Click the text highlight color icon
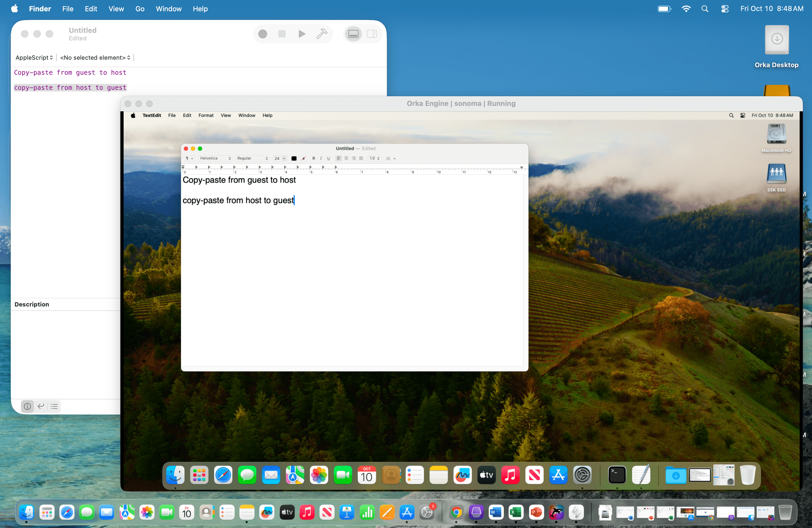 pyautogui.click(x=303, y=158)
